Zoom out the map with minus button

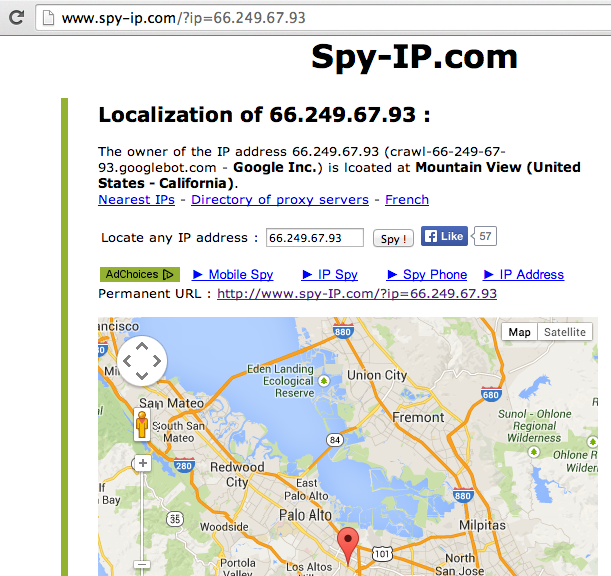[142, 564]
